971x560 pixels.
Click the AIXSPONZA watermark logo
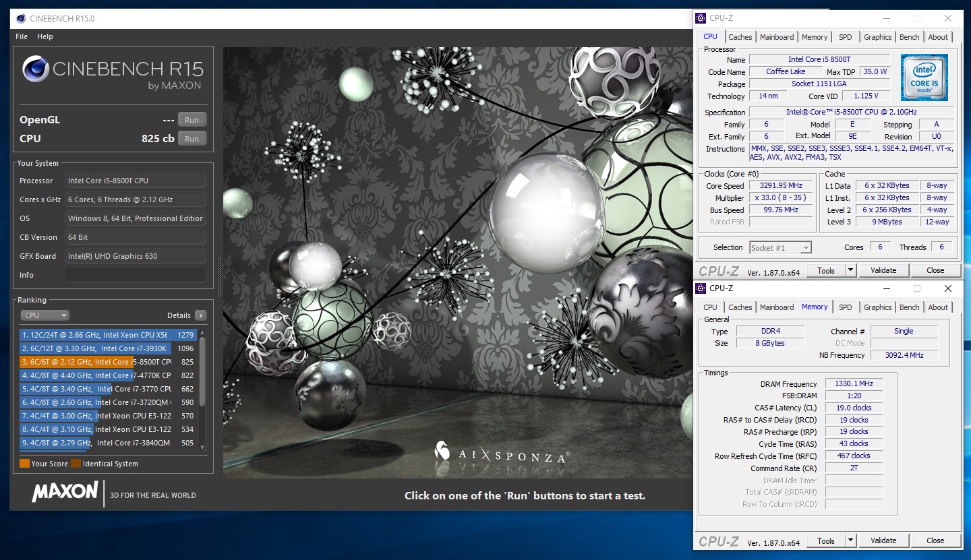[x=501, y=454]
